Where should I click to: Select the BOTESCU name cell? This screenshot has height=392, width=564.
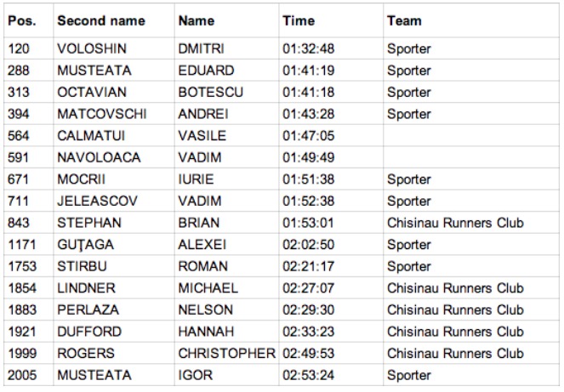[226, 92]
